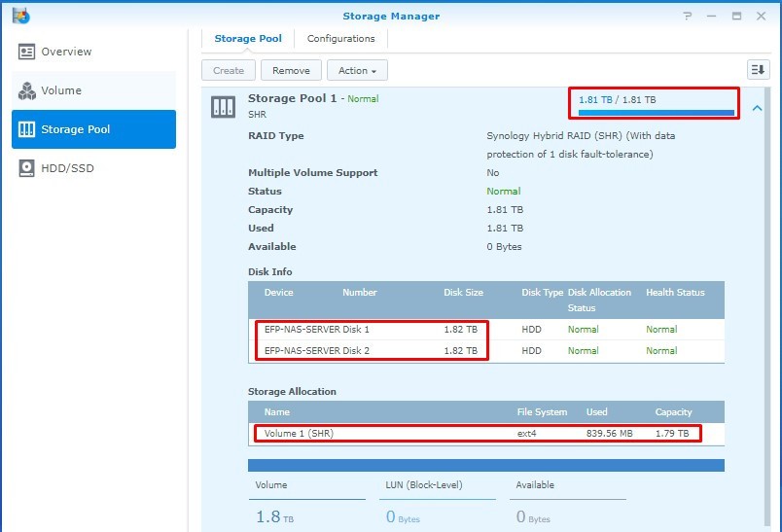
Task: Click the Storage Pool sidebar icon
Action: click(26, 129)
